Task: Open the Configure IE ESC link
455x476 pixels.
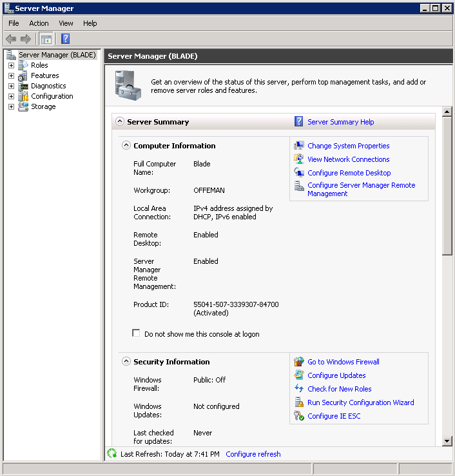Action: tap(334, 416)
